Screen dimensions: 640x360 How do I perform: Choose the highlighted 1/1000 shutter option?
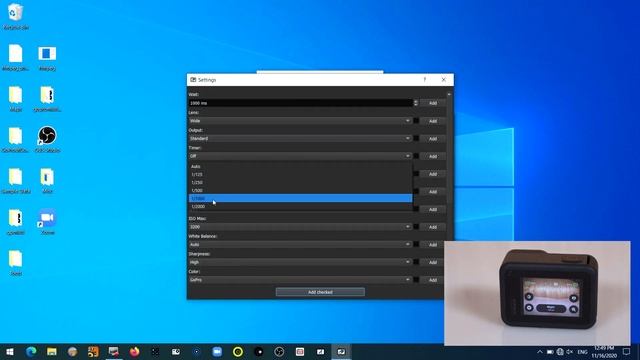300,198
